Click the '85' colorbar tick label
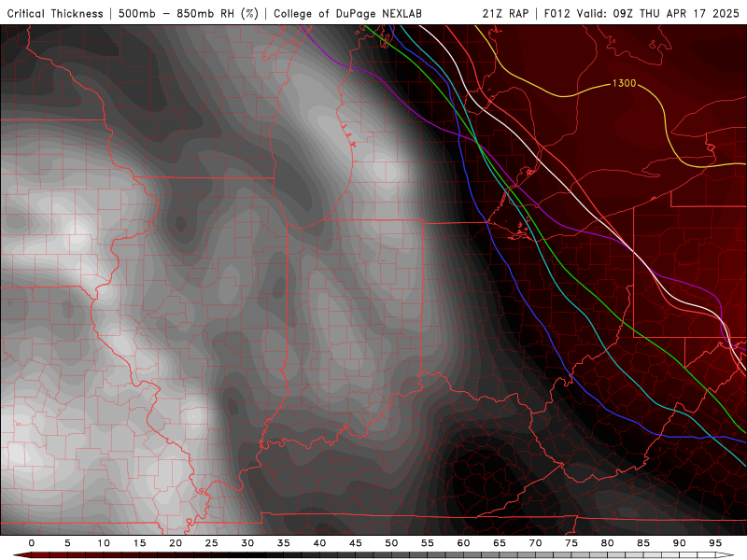The image size is (747, 560). 643,543
